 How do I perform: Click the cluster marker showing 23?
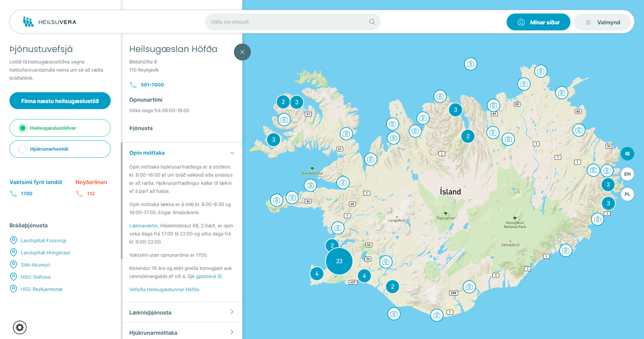339,261
